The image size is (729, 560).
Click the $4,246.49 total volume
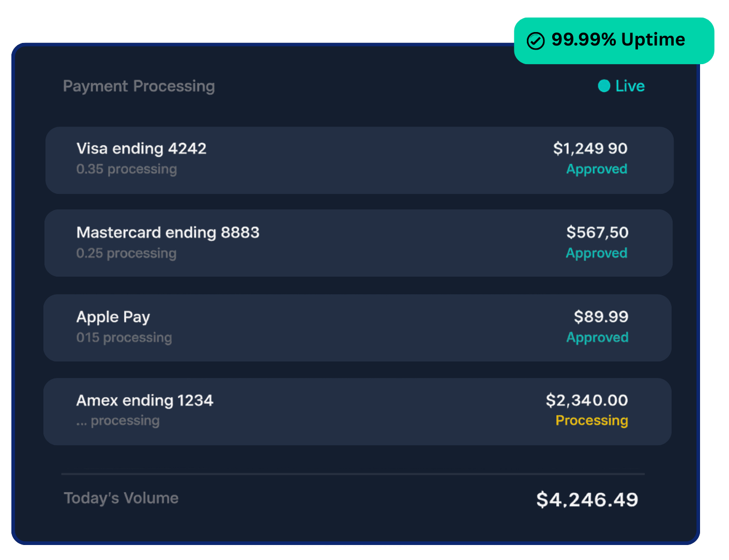[587, 500]
